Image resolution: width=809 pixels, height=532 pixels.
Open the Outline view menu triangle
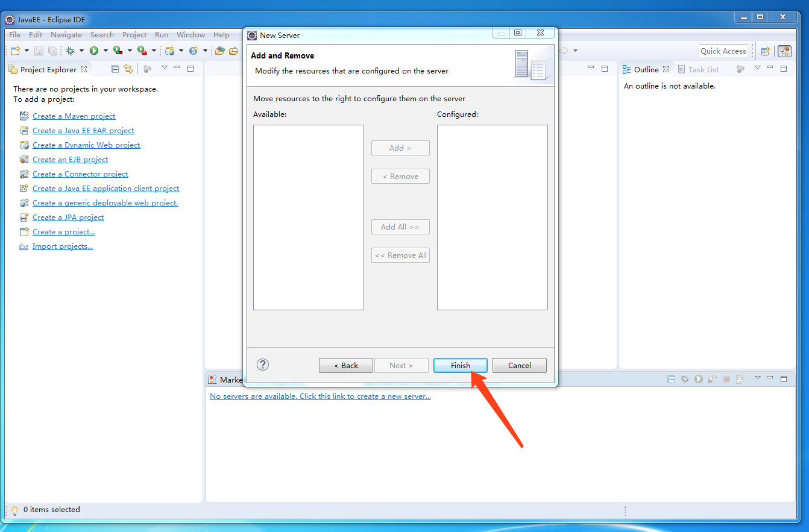coord(758,67)
